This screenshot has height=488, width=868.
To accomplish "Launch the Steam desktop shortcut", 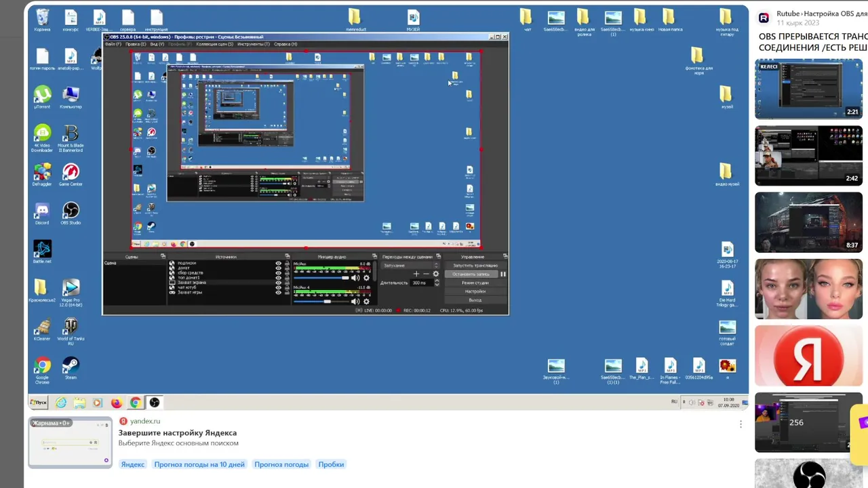I will [x=71, y=367].
